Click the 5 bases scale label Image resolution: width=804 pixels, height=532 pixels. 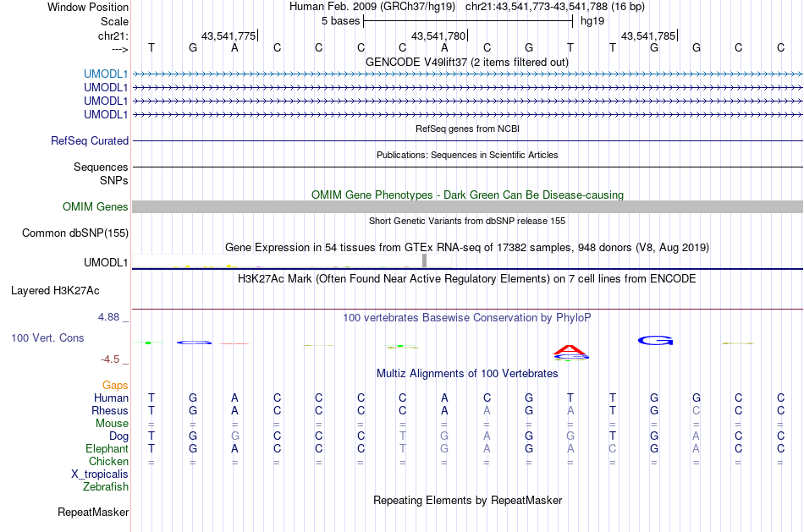tap(340, 21)
